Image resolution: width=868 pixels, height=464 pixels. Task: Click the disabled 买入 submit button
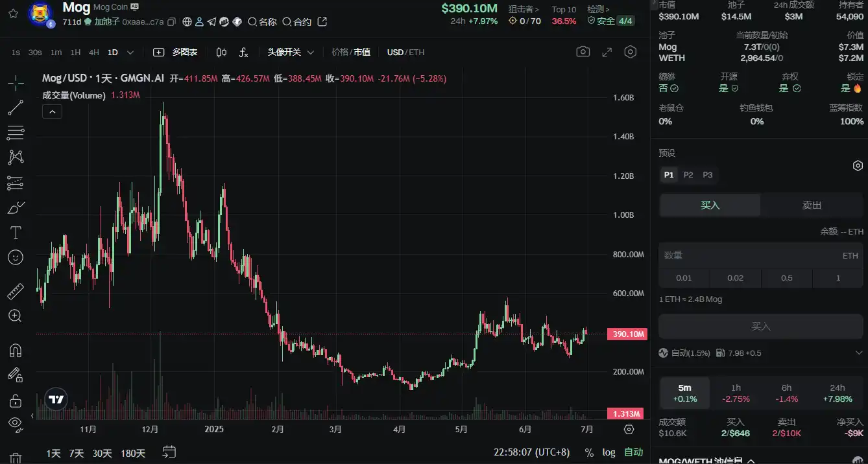pyautogui.click(x=760, y=326)
